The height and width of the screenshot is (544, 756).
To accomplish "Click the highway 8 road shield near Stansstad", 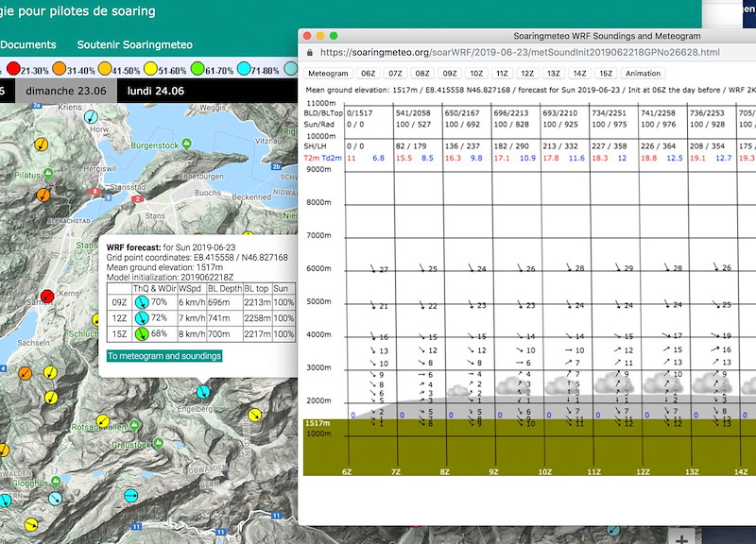I will coord(95,192).
